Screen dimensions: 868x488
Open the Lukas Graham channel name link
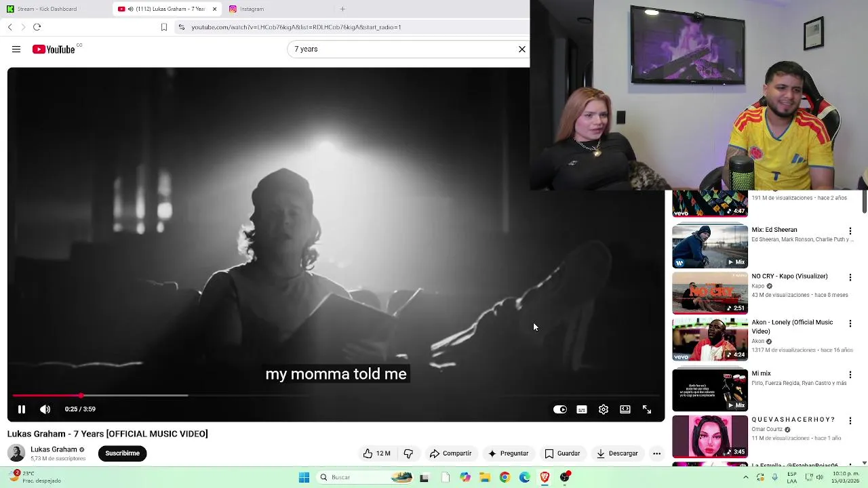54,449
